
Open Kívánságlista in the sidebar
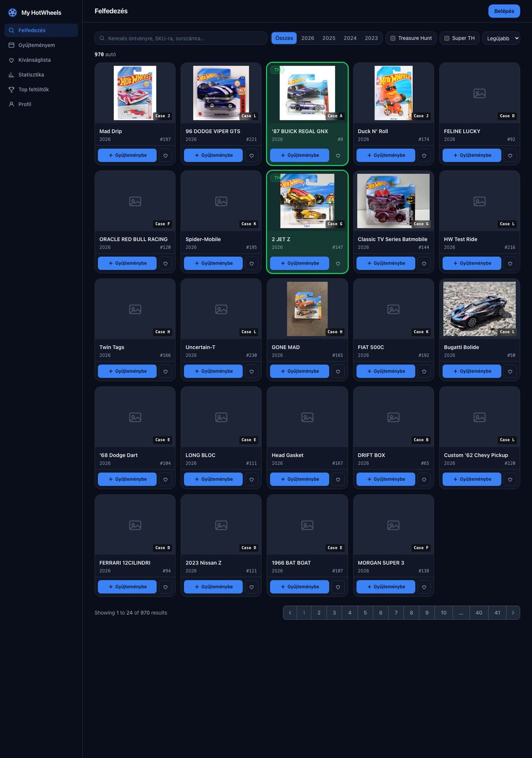click(x=41, y=60)
